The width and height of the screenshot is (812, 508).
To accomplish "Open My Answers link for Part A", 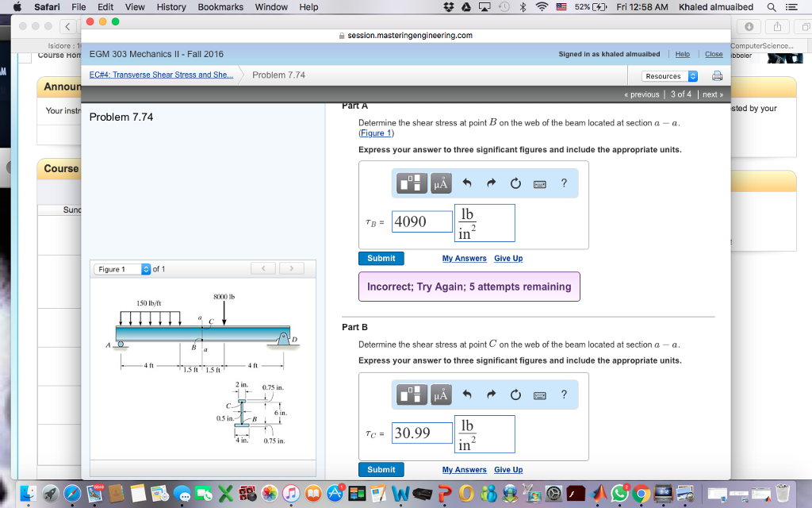I will coord(464,258).
